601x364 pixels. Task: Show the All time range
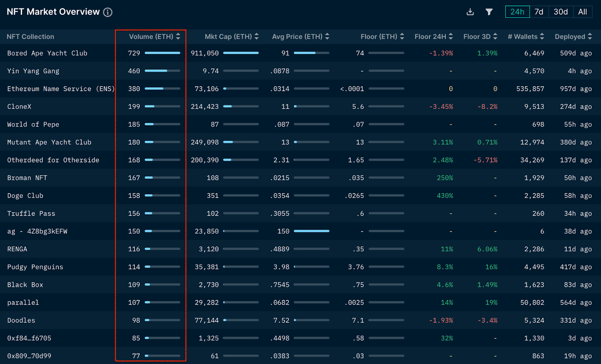583,12
